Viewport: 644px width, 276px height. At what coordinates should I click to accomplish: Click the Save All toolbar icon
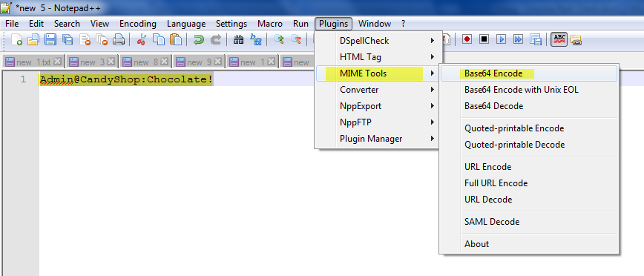point(68,40)
